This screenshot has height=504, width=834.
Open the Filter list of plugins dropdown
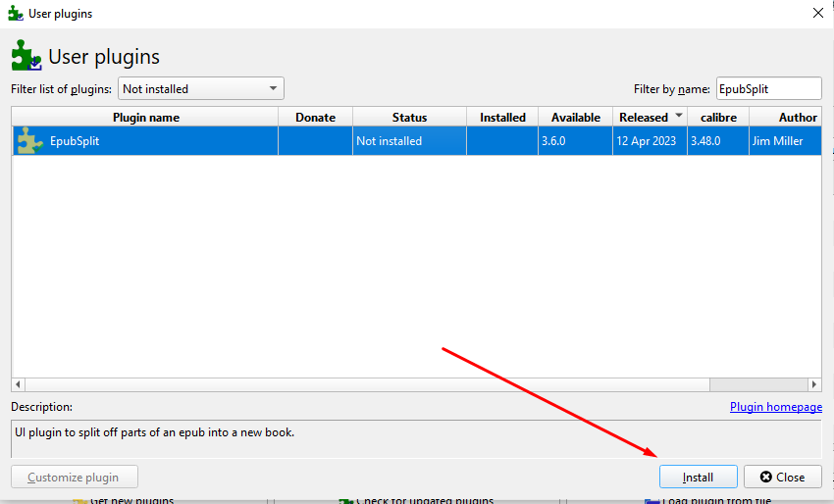coord(201,89)
